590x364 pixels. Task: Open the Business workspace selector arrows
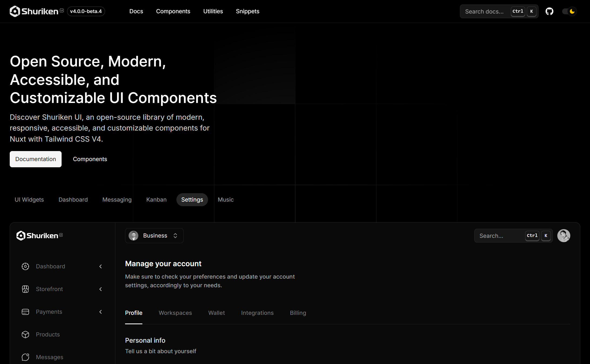pyautogui.click(x=175, y=236)
